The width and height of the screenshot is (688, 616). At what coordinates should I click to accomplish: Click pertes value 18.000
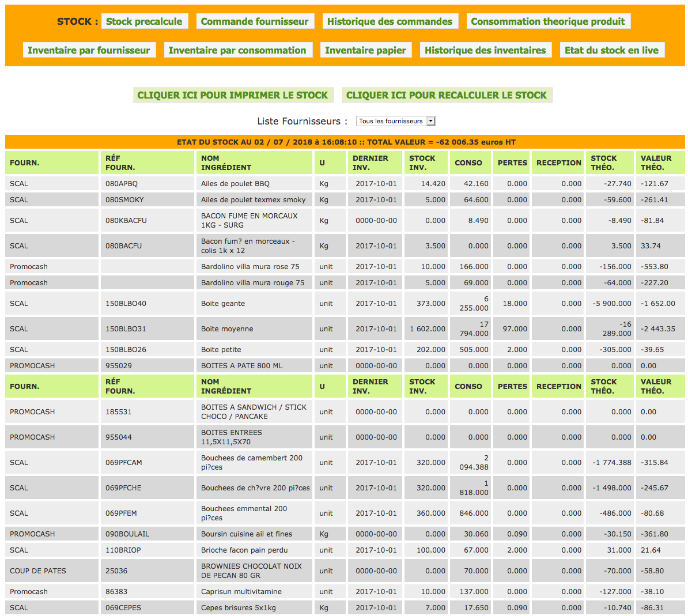pyautogui.click(x=515, y=304)
